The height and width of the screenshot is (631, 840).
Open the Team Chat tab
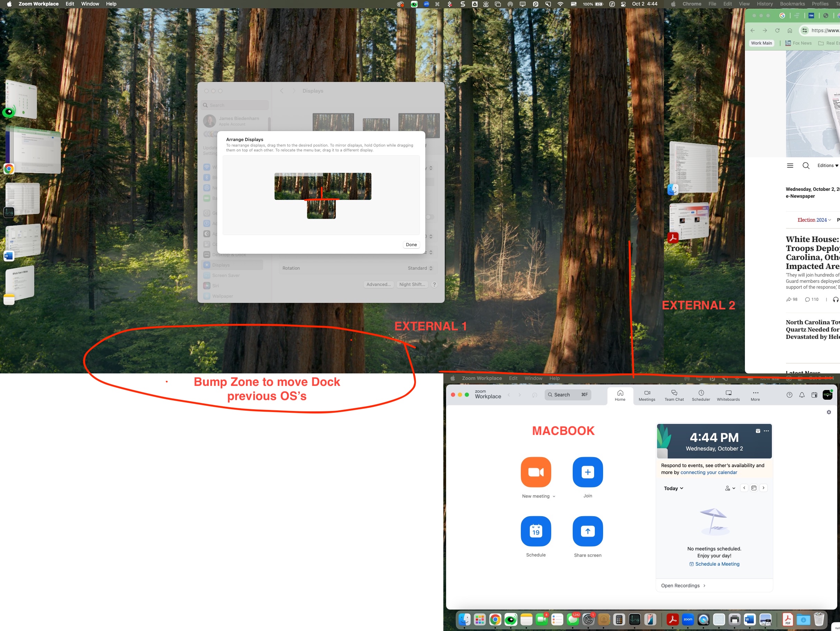[674, 395]
